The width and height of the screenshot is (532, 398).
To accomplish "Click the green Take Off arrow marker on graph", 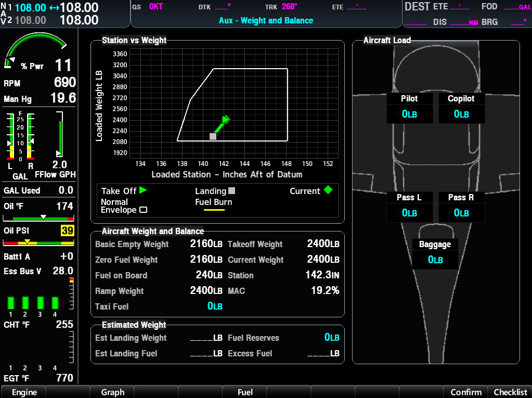I will [225, 120].
